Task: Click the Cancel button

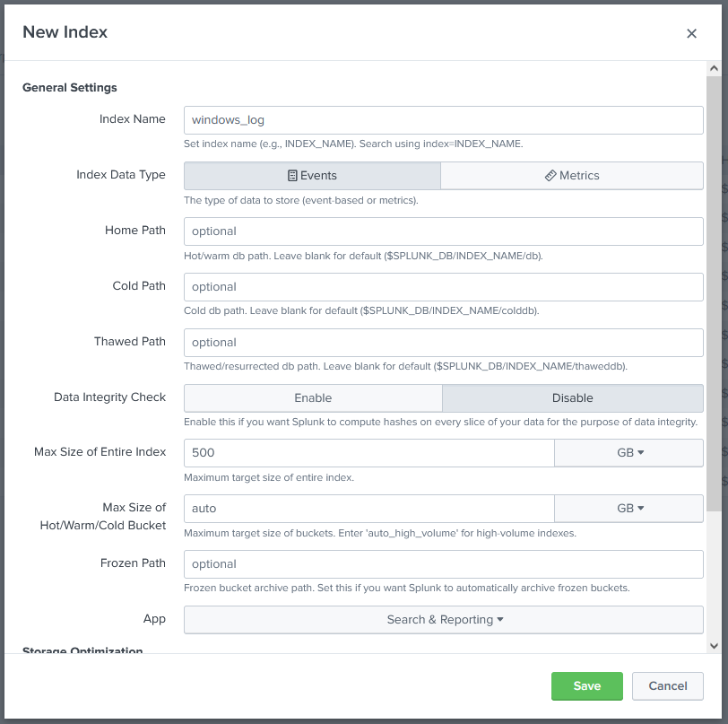Action: [668, 686]
